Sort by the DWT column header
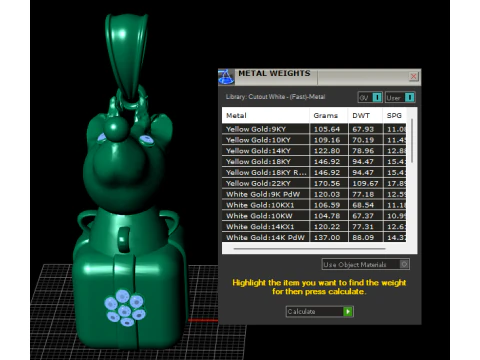Image resolution: width=480 pixels, height=360 pixels. point(365,116)
